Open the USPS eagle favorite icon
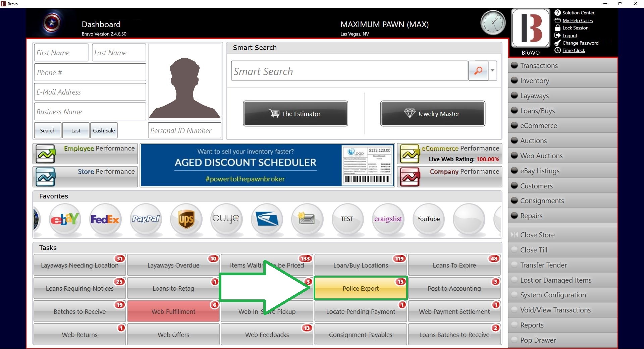Image resolution: width=644 pixels, height=349 pixels. [267, 219]
